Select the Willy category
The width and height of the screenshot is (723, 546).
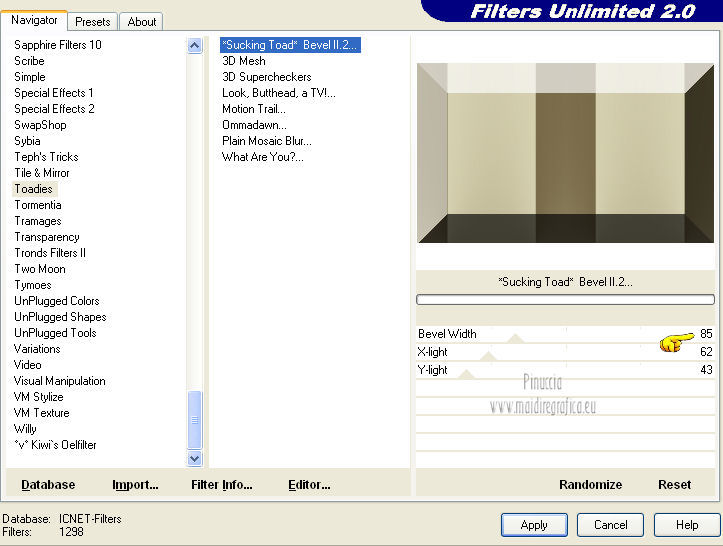25,429
